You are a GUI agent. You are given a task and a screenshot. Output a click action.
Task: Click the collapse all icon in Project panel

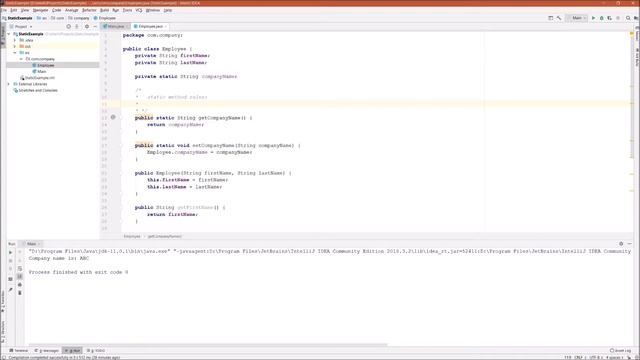point(77,27)
